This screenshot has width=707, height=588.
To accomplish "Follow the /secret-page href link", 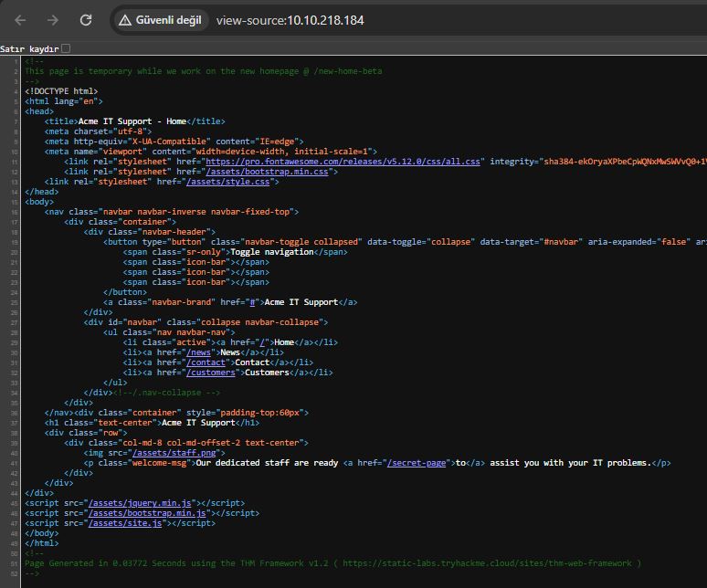I will 417,463.
